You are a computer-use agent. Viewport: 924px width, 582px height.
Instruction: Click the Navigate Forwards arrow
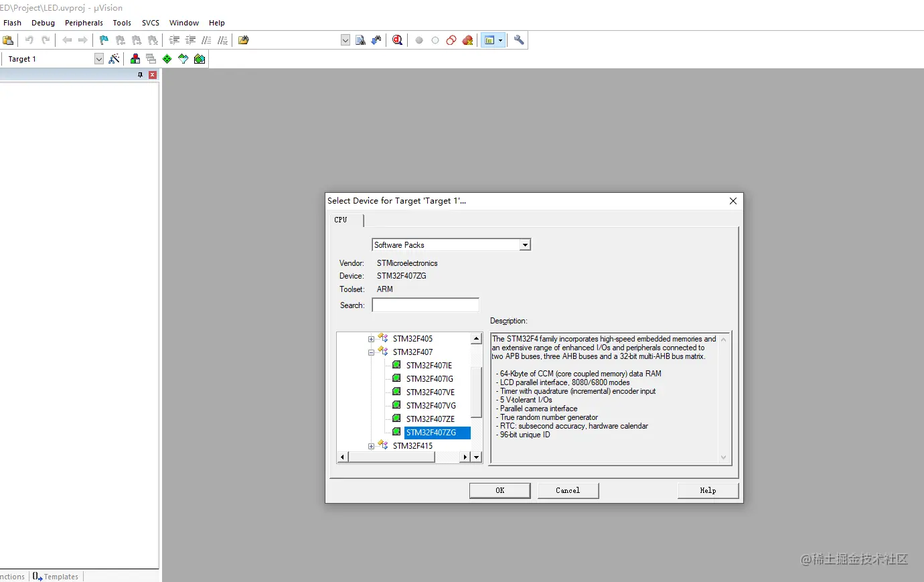point(83,40)
